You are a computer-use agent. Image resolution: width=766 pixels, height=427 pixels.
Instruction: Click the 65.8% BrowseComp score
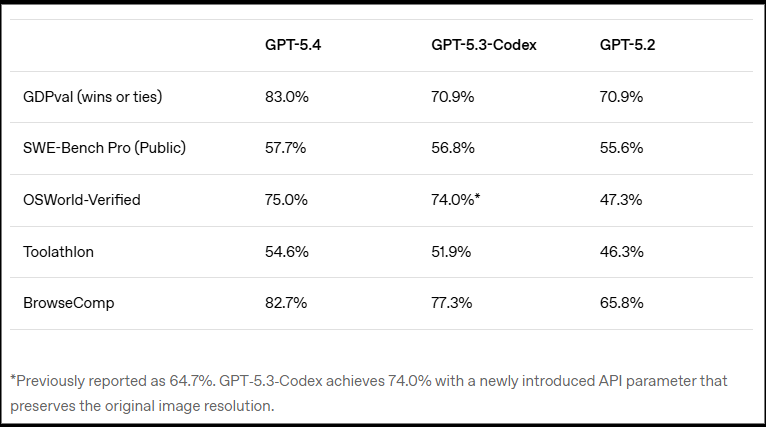(620, 303)
